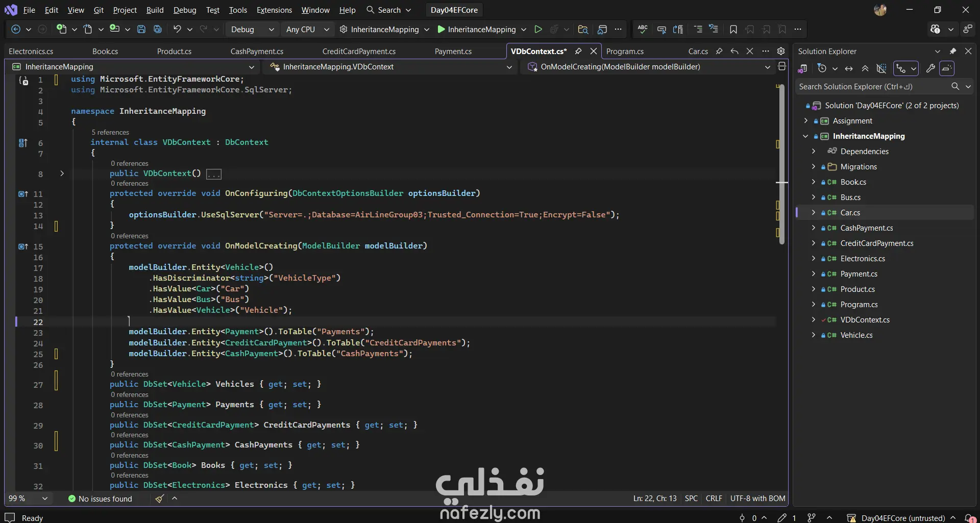The width and height of the screenshot is (980, 523).
Task: Click the split editor window icon
Action: [x=781, y=66]
